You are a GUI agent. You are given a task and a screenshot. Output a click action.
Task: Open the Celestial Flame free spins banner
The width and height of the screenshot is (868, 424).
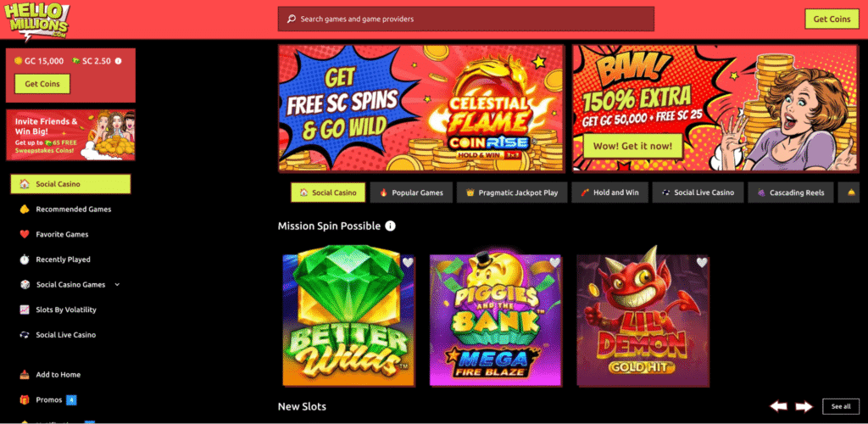pos(420,108)
